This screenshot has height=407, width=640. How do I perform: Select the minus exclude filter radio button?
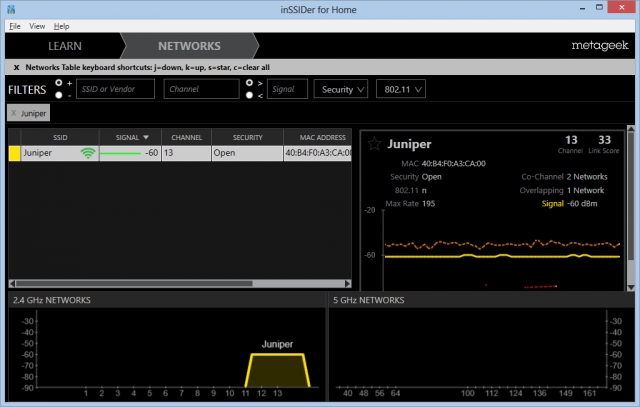pyautogui.click(x=59, y=95)
